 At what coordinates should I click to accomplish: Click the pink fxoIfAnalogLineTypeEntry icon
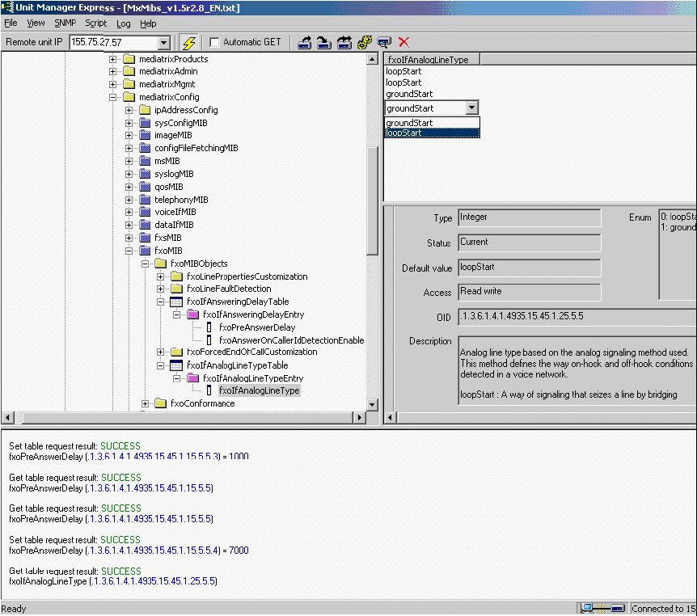(x=193, y=378)
